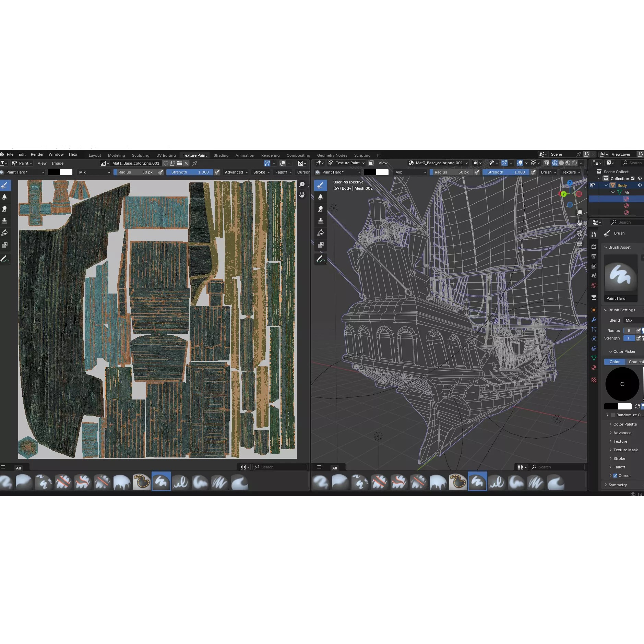Screen dimensions: 644x644
Task: Switch to the UV Editing workspace tab
Action: point(166,155)
